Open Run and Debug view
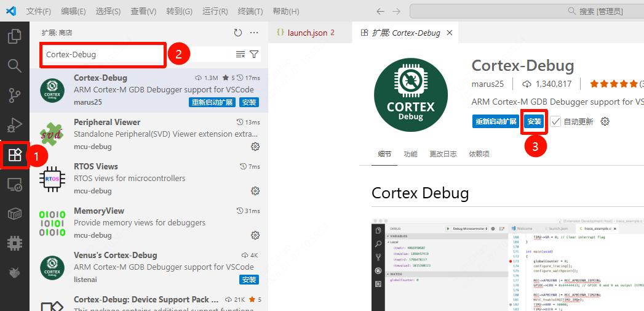Viewport: 644px width, 311px height. coord(14,125)
